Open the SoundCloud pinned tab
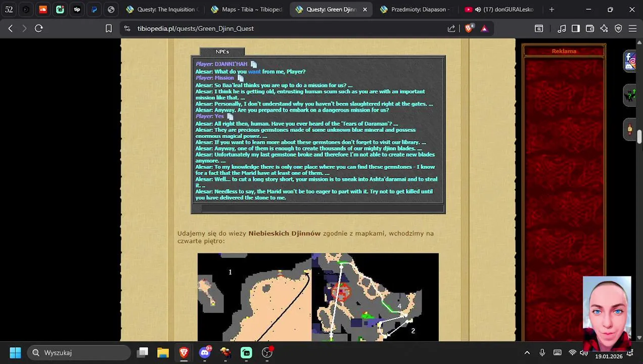643x364 pixels. [x=43, y=9]
